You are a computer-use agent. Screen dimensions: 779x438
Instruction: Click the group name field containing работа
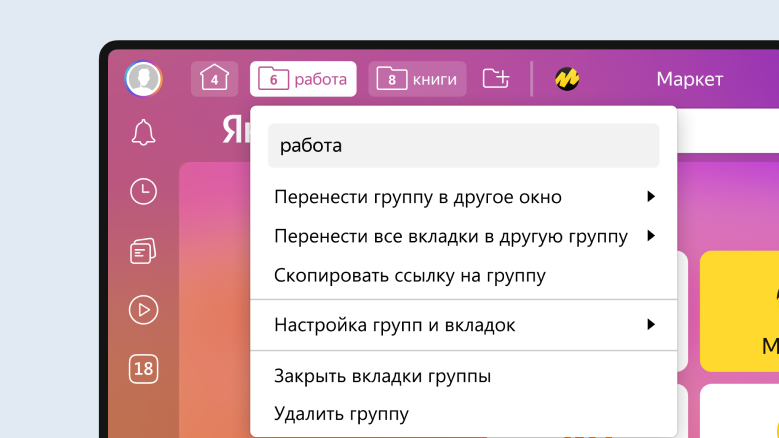(x=463, y=146)
